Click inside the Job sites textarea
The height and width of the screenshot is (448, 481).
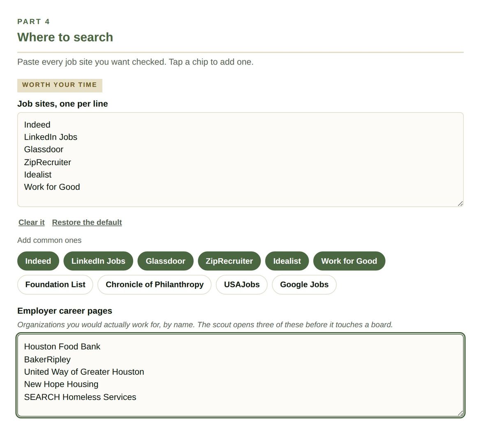pos(240,159)
